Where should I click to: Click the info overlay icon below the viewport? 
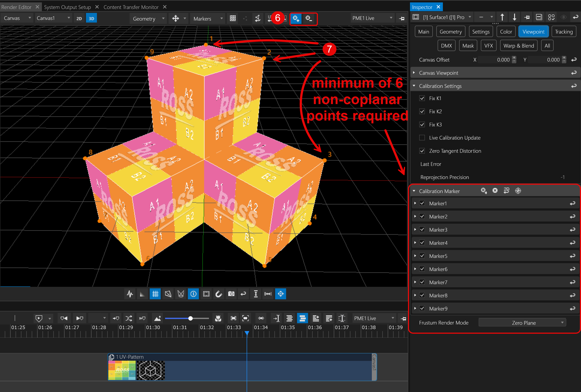click(193, 294)
